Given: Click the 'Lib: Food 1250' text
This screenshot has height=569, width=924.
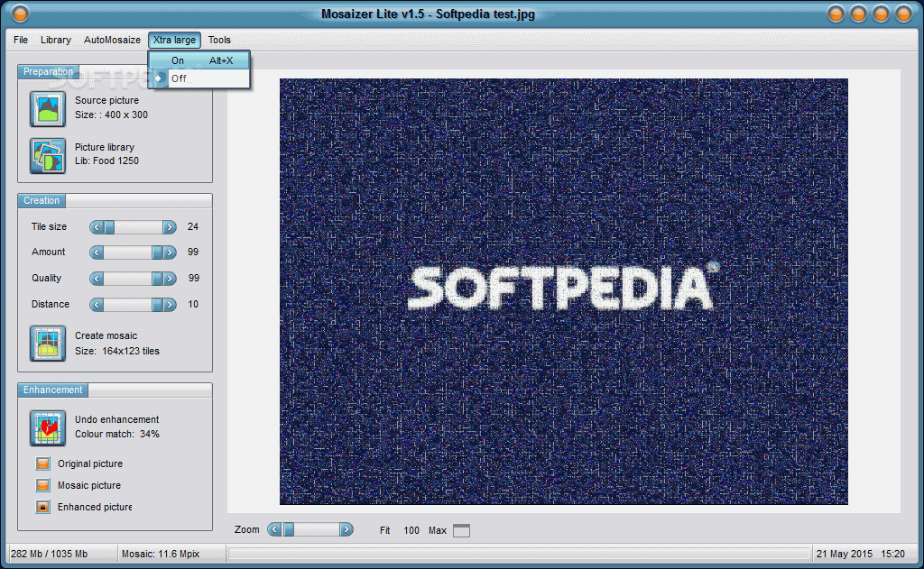Looking at the screenshot, I should (x=106, y=161).
